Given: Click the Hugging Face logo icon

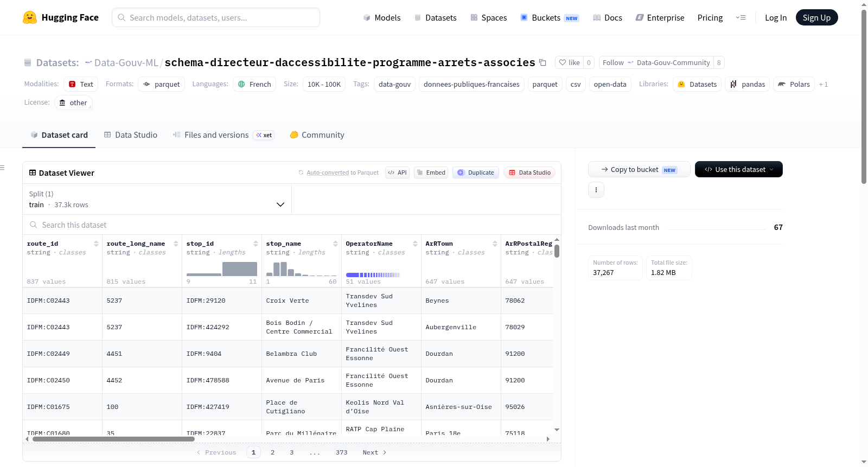Looking at the screenshot, I should (30, 17).
